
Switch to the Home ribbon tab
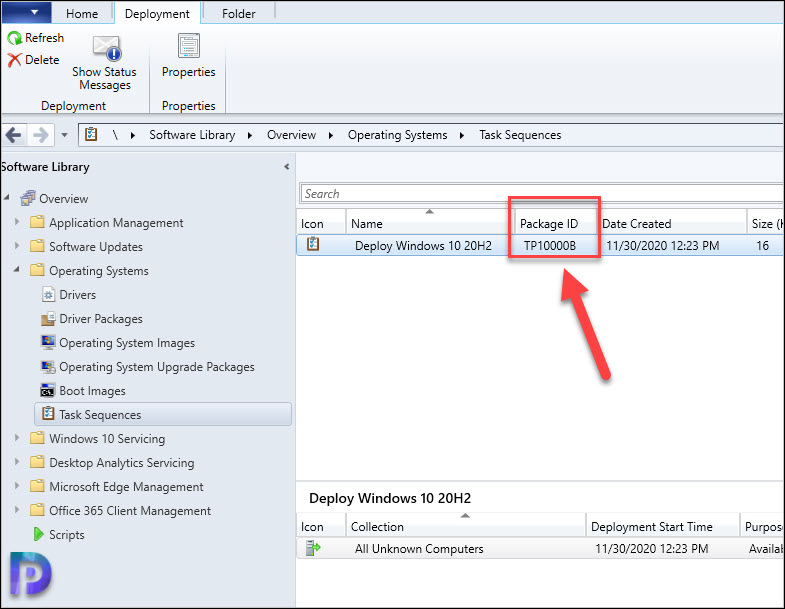(x=82, y=14)
